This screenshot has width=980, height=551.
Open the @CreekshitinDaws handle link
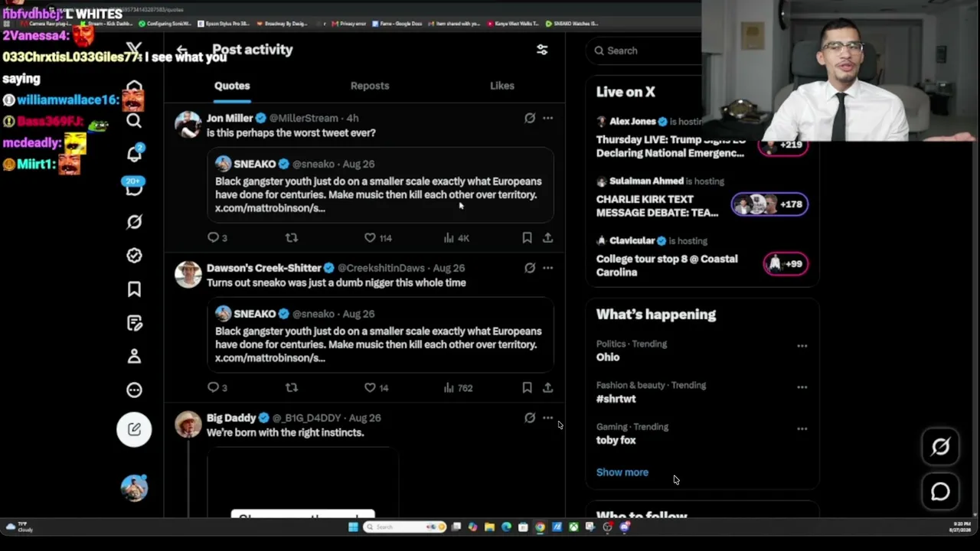(x=381, y=268)
